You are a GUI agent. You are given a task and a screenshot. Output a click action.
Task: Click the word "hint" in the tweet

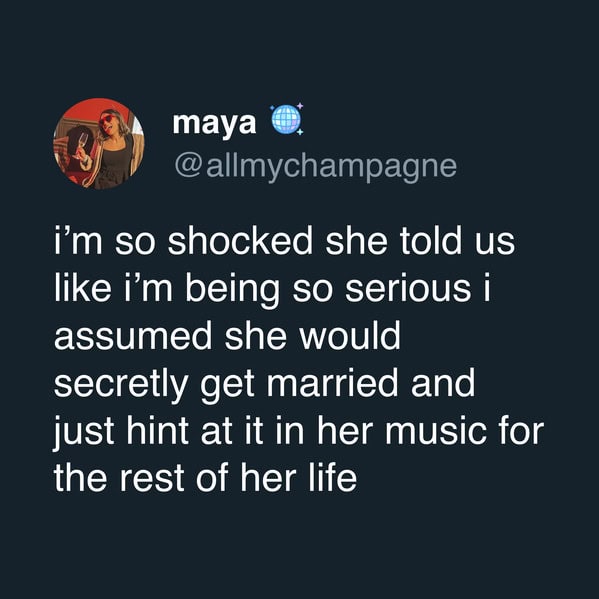tap(158, 431)
